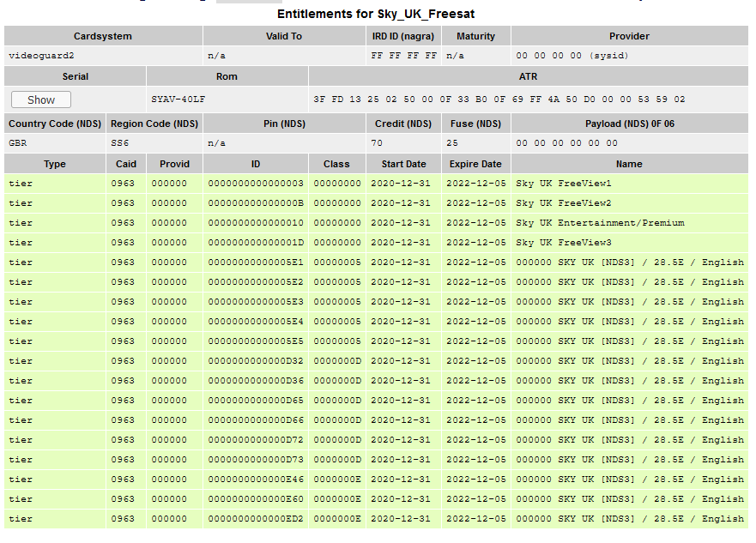Select tier ID 000000000000001D
This screenshot has height=543, width=756.
click(256, 243)
